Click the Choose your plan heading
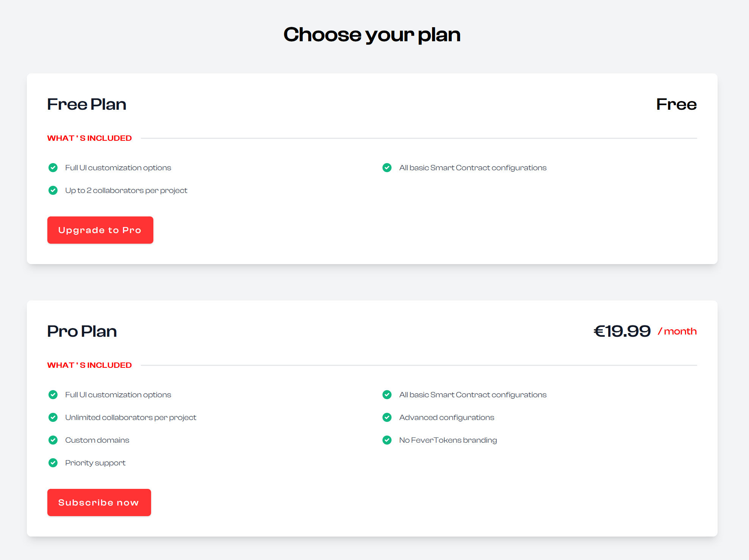 pos(372,35)
